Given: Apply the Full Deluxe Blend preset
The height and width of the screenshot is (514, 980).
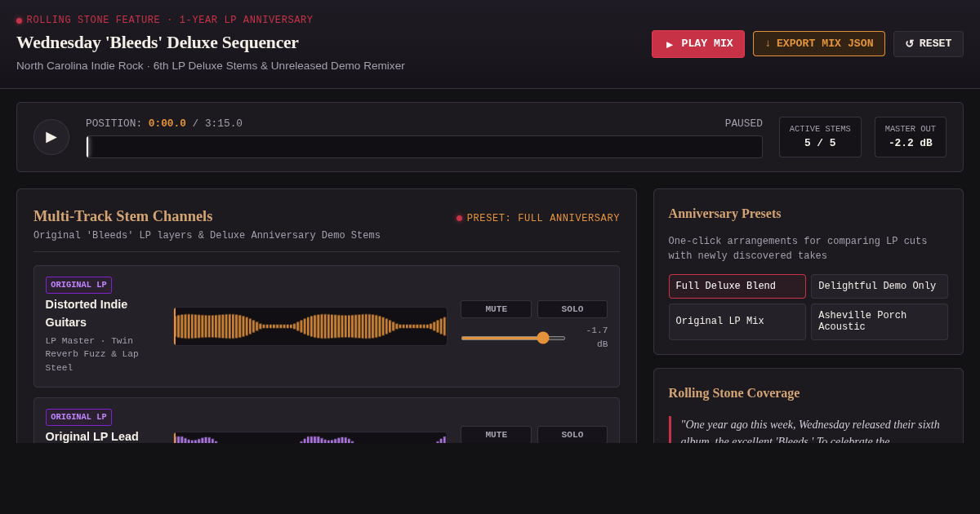Looking at the screenshot, I should [737, 286].
